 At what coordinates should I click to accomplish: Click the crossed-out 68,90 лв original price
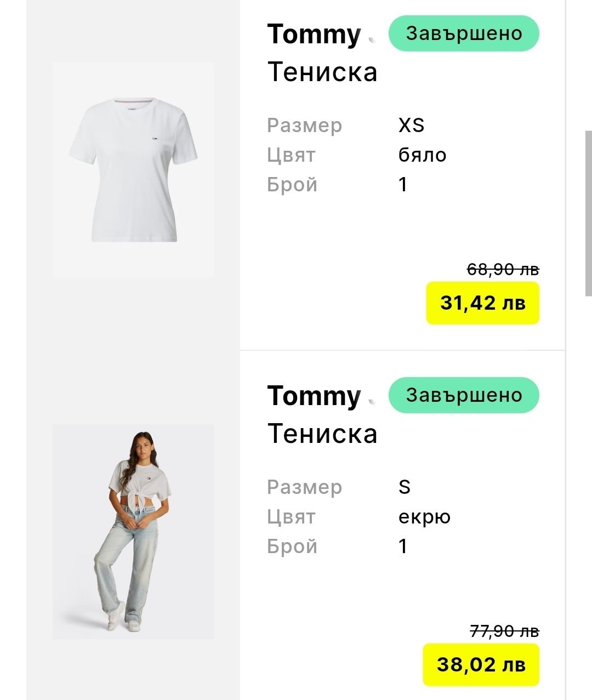point(503,270)
